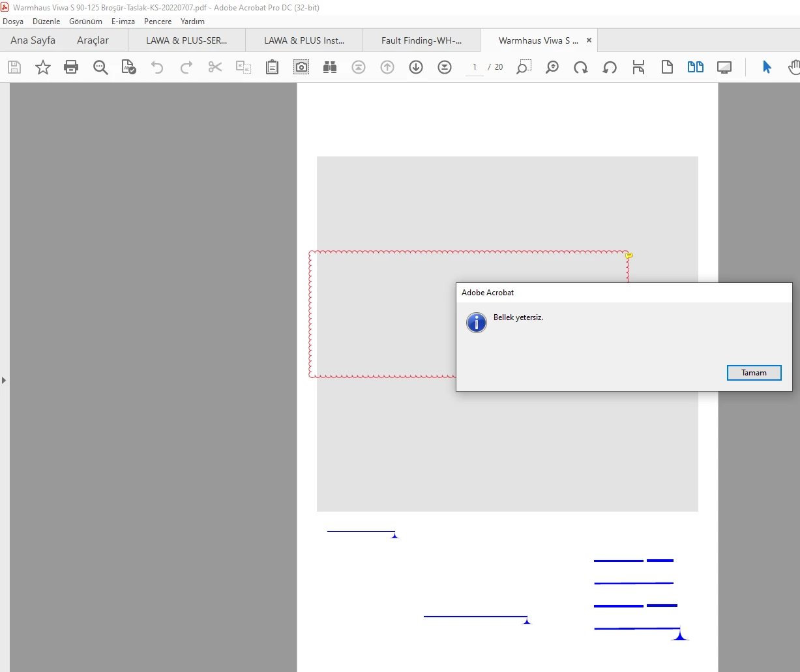800x672 pixels.
Task: Click the "Bellek yetersiz." message text
Action: (518, 317)
